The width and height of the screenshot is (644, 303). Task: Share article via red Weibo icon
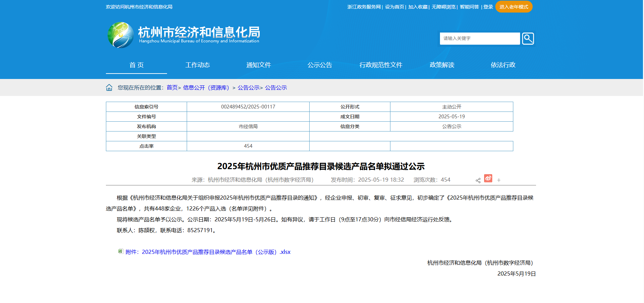488,178
